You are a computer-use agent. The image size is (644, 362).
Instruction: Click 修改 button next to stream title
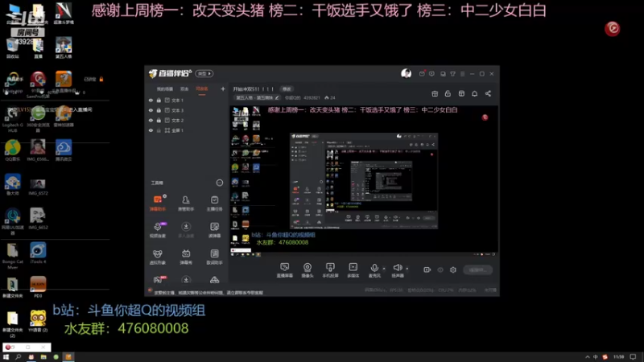click(287, 89)
